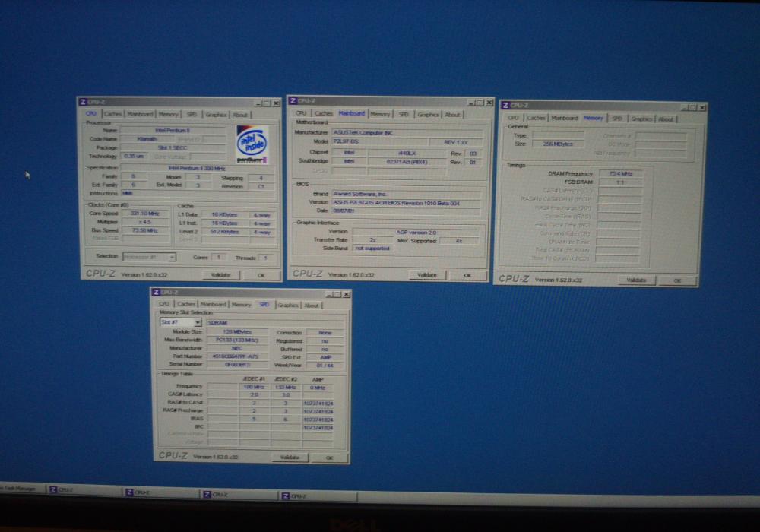Image resolution: width=760 pixels, height=532 pixels.
Task: Open Caches tab in the Mainboard window
Action: [x=323, y=113]
